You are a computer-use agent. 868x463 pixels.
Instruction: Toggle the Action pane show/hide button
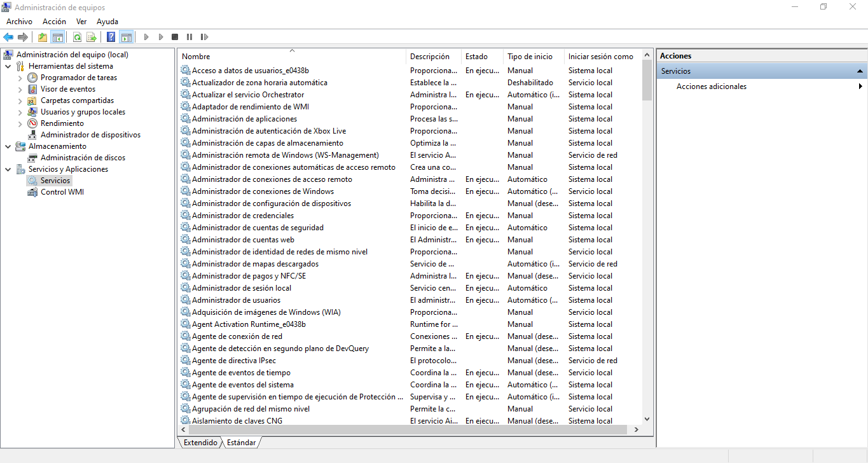(x=126, y=37)
